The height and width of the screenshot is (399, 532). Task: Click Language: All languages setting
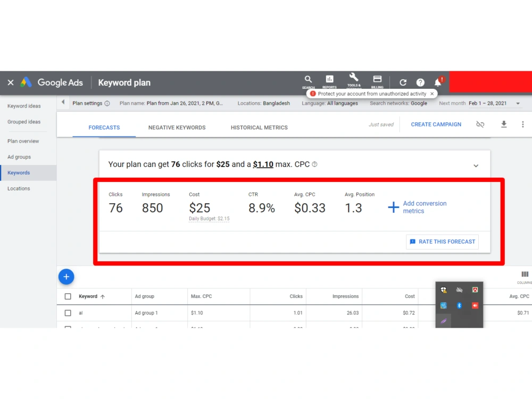[329, 104]
